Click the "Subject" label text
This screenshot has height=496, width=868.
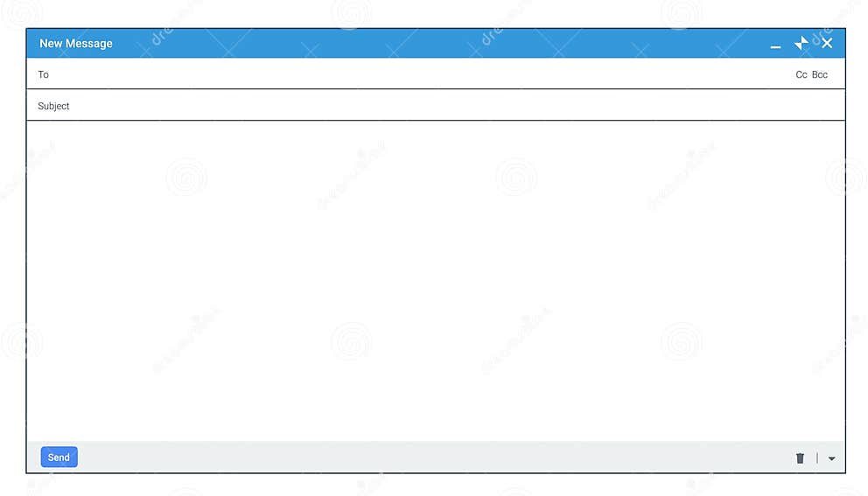click(x=53, y=106)
